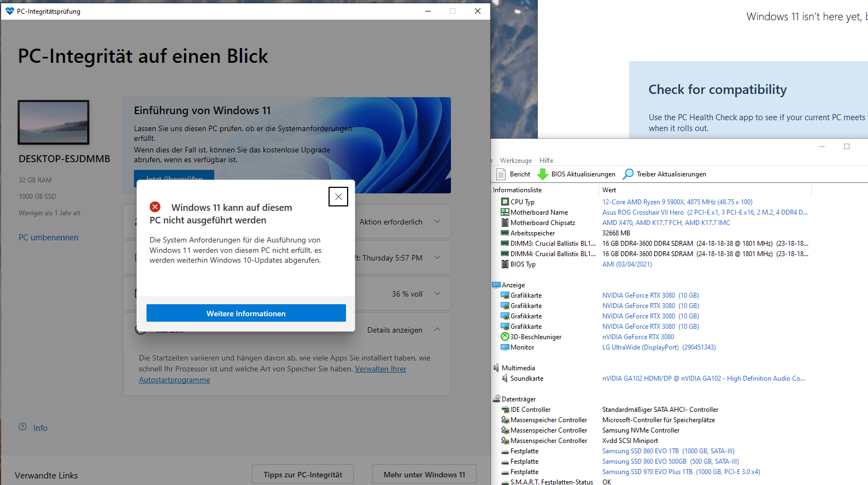Viewport: 868px width, 485px height.
Task: Click the Standardmäßiger SATA AHCI- Controller value
Action: pyautogui.click(x=660, y=409)
